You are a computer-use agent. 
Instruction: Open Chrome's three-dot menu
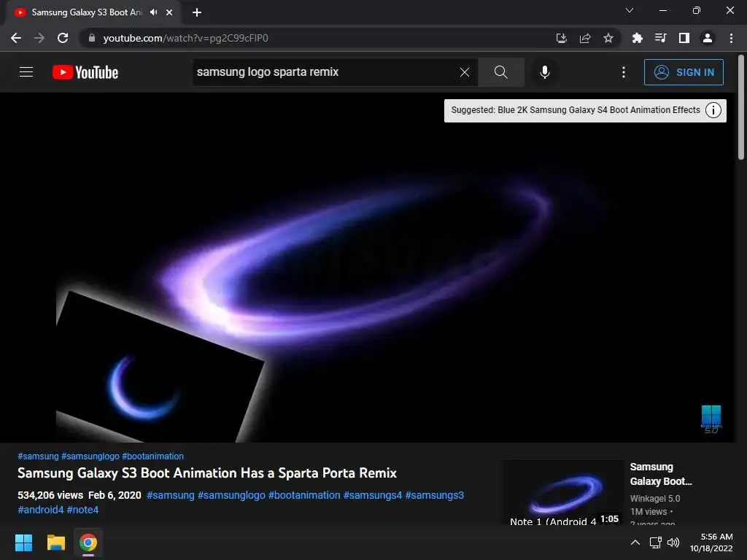click(x=731, y=38)
